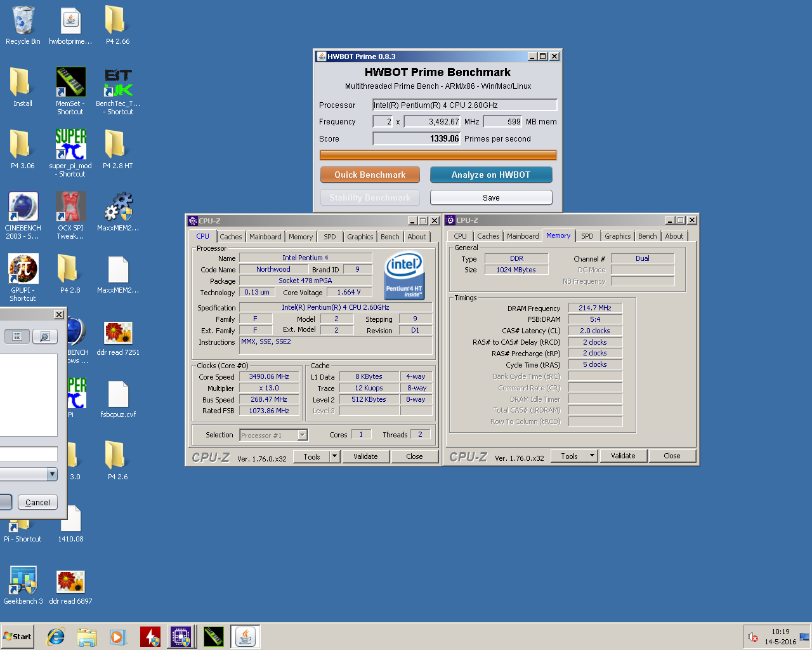
Task: Launch MemSet shortcut icon
Action: tap(70, 91)
